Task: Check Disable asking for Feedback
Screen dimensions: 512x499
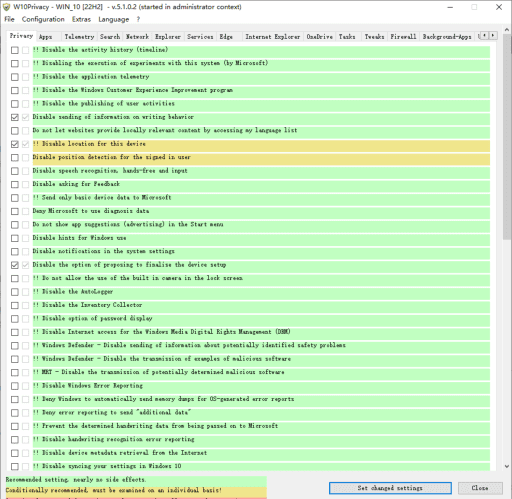Action: (x=14, y=184)
